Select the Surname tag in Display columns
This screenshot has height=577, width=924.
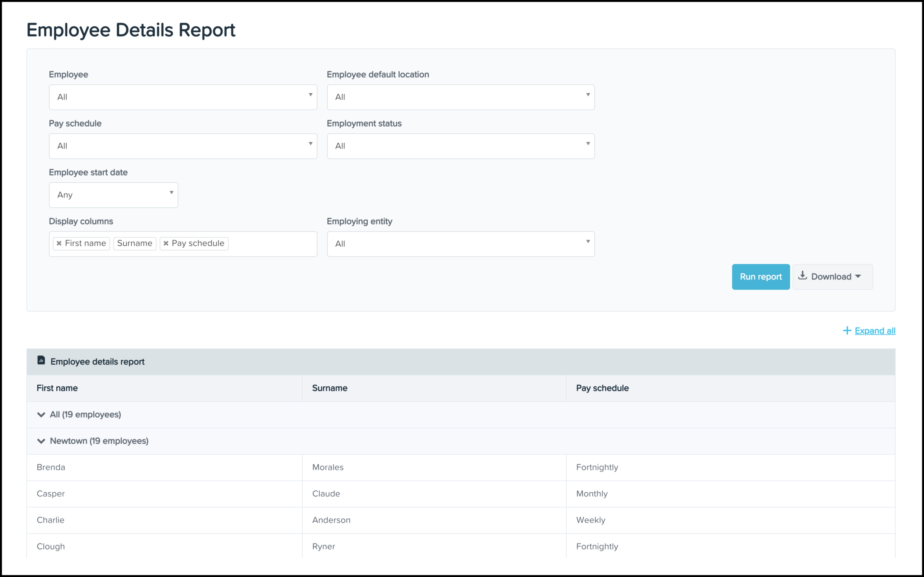[135, 243]
